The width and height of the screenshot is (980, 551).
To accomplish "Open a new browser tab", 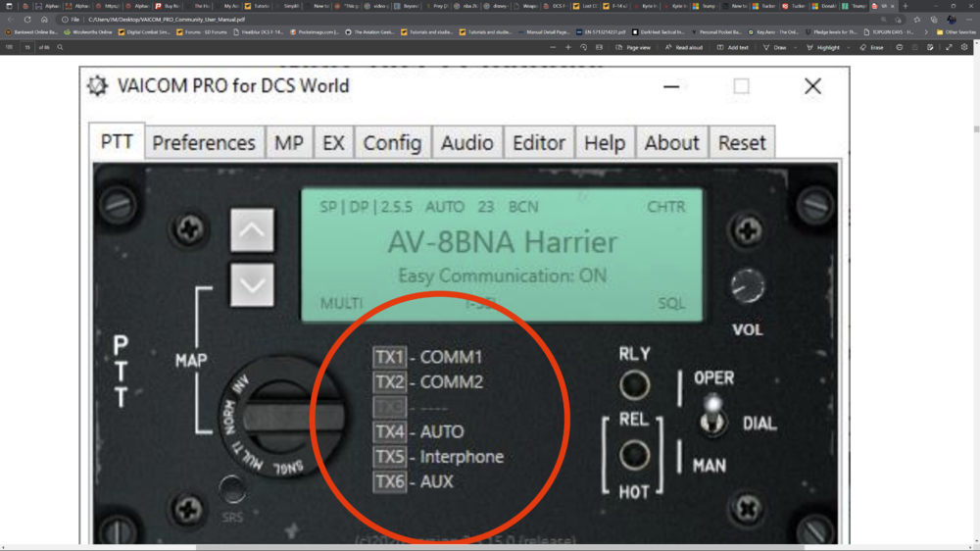I will click(x=906, y=6).
